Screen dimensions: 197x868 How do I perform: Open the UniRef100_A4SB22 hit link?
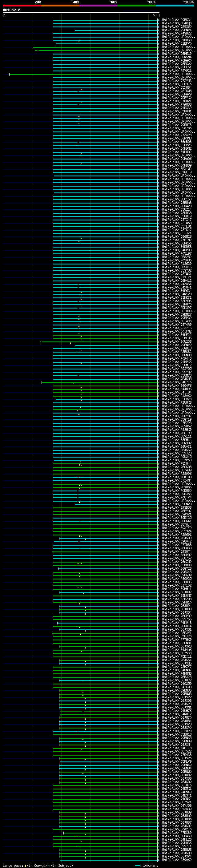pyautogui.click(x=176, y=33)
